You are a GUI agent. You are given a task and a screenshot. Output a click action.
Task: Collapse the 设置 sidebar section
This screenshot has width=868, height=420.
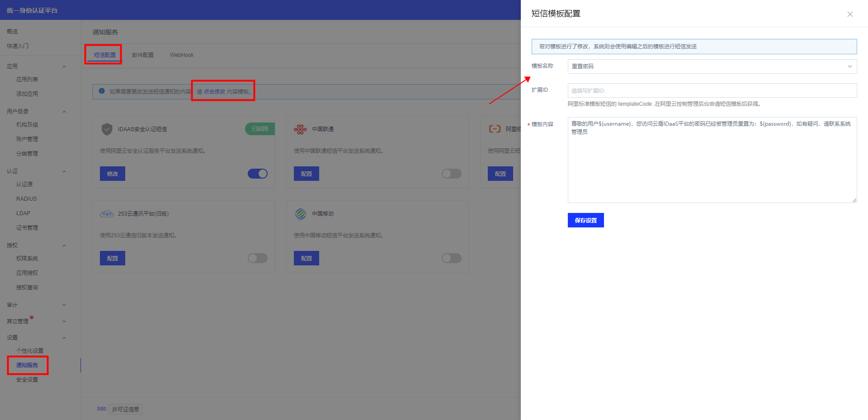tap(64, 338)
